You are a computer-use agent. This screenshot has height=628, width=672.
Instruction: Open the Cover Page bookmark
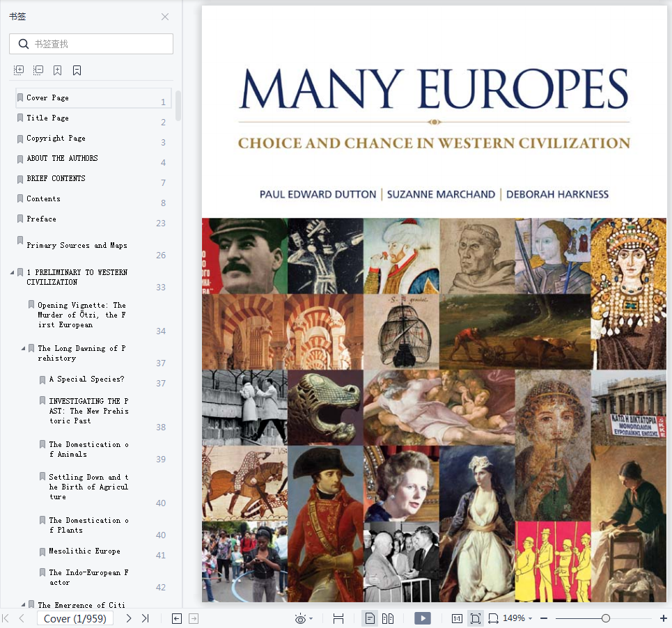[x=93, y=98]
